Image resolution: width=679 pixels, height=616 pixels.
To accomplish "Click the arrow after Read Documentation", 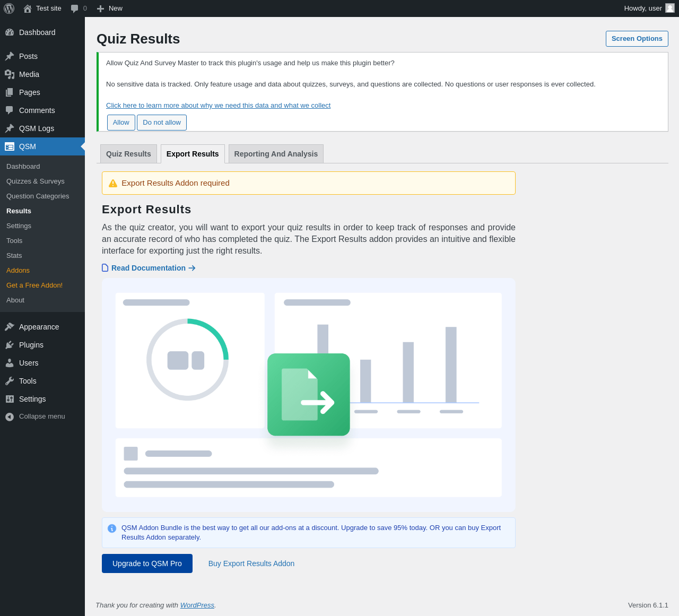I will coord(192,268).
